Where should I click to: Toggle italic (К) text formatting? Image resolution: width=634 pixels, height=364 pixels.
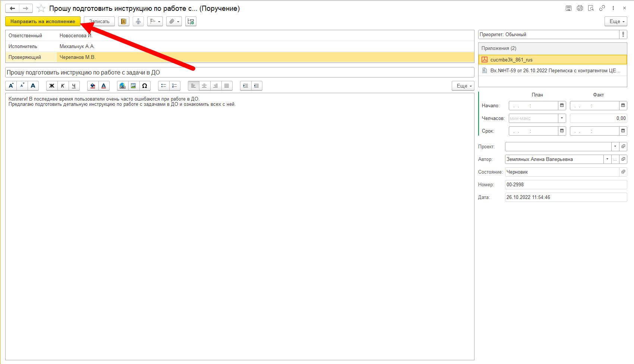click(x=63, y=86)
